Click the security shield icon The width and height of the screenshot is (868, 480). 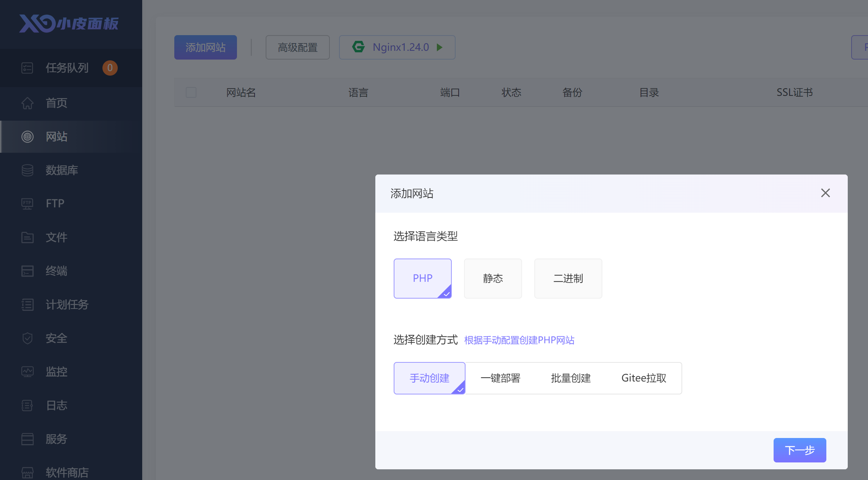point(27,338)
